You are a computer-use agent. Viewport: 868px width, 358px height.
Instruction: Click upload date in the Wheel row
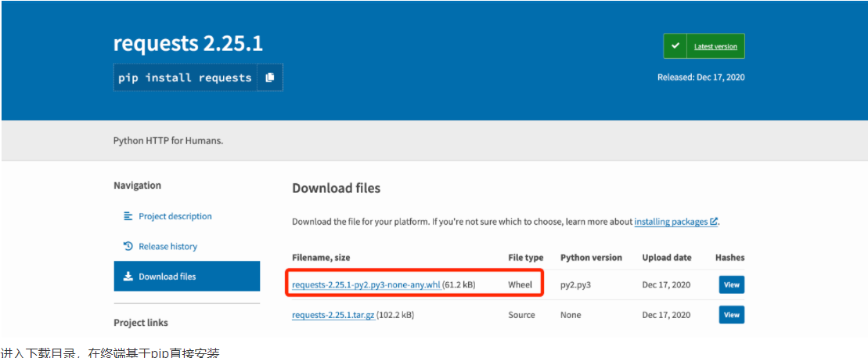pos(667,285)
